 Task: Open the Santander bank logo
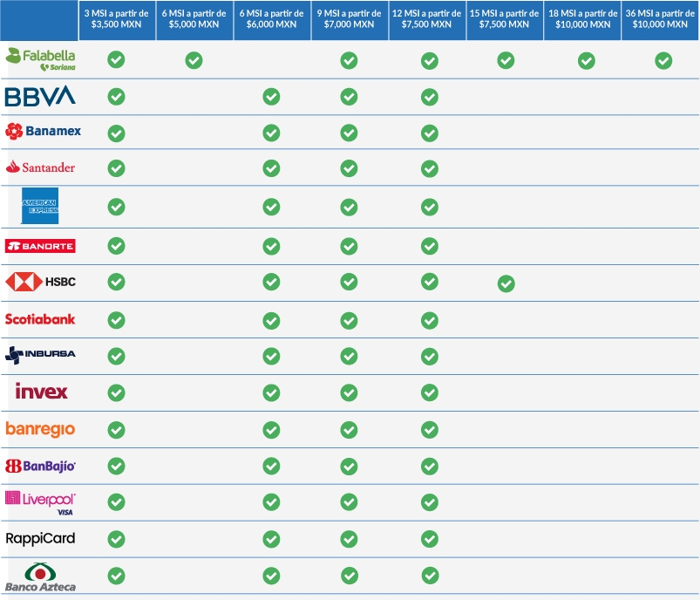[x=40, y=167]
